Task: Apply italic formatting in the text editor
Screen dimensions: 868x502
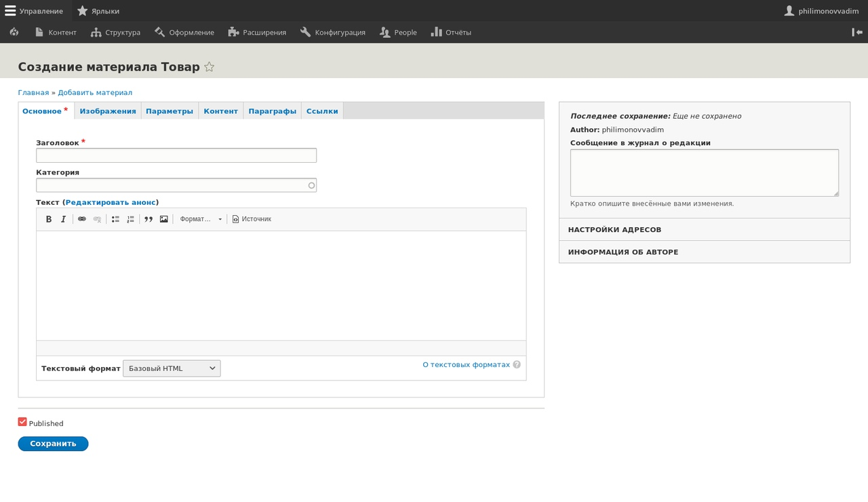Action: 64,219
